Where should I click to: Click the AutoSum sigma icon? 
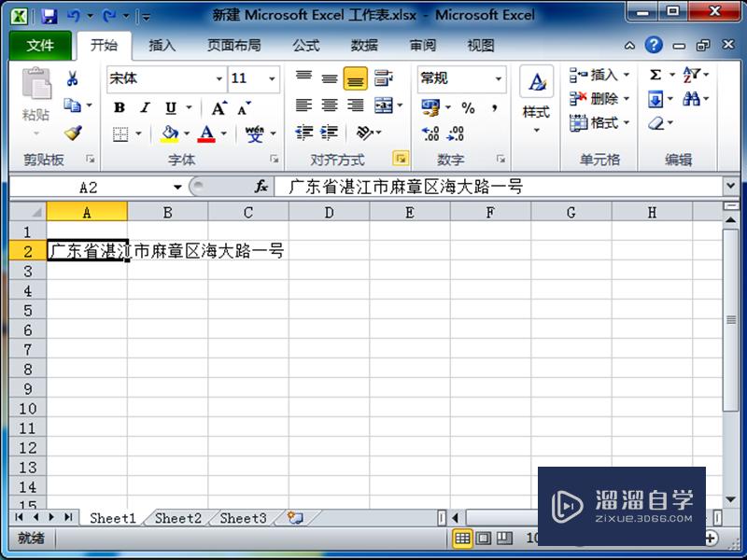pos(657,76)
